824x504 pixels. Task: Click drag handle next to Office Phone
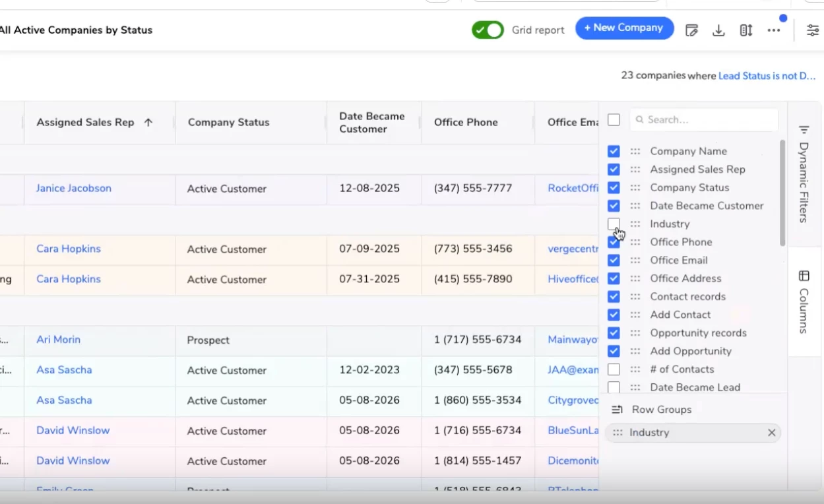635,242
